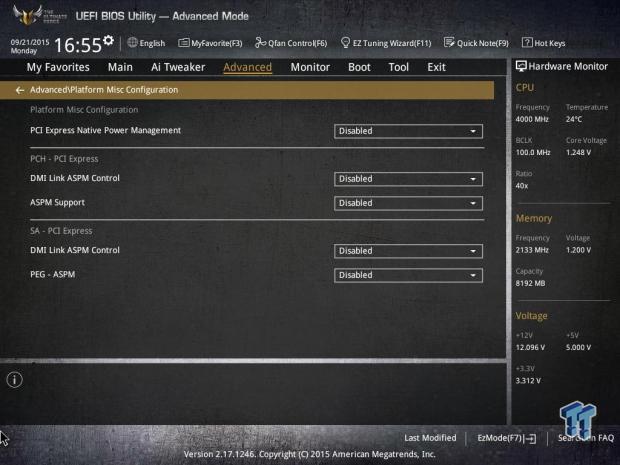Go to the Monitor tab

[x=310, y=67]
